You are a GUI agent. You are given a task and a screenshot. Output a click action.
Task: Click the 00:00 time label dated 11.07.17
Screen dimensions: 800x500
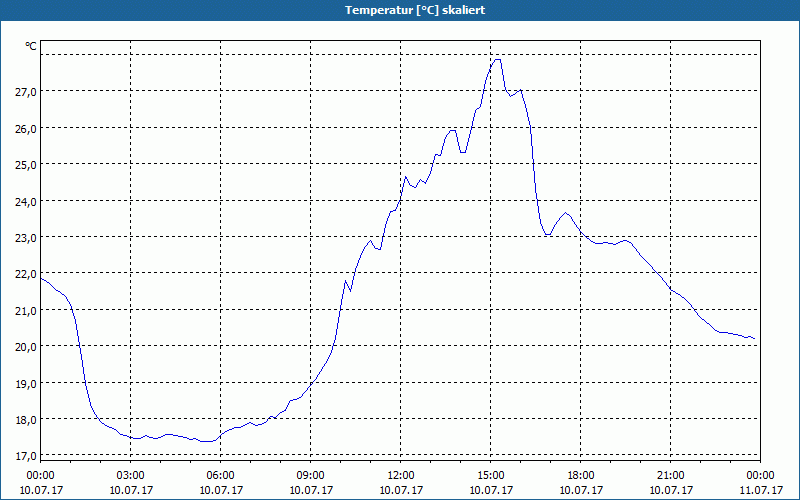pyautogui.click(x=760, y=476)
